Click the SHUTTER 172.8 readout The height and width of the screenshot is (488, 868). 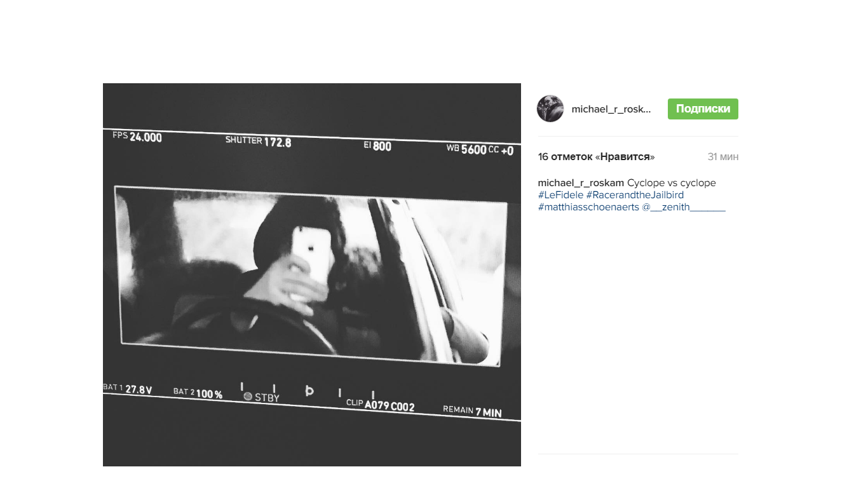(258, 141)
